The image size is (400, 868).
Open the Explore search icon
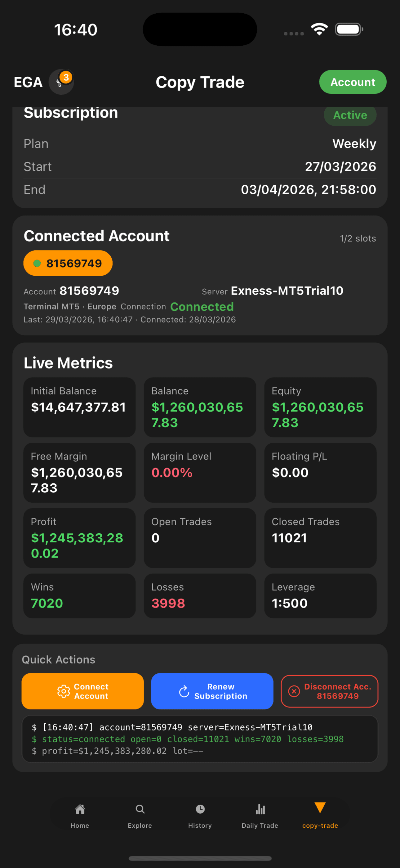point(140,809)
